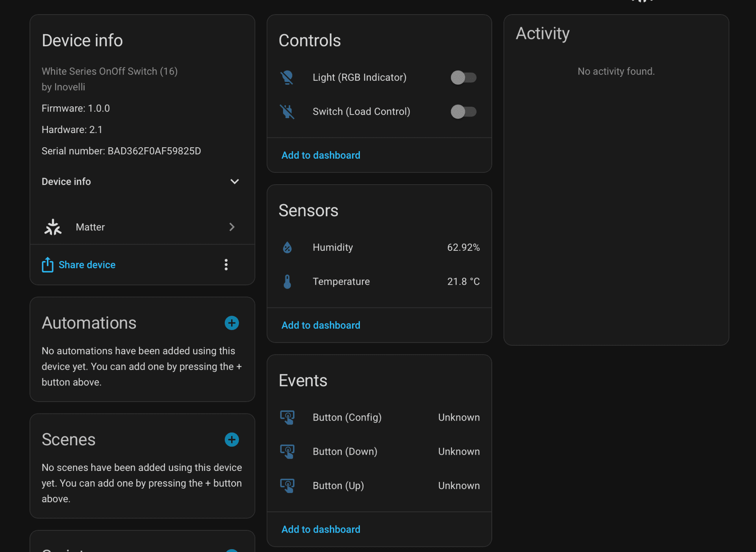Click the Button (Config) event icon
The image size is (756, 552).
(x=287, y=417)
